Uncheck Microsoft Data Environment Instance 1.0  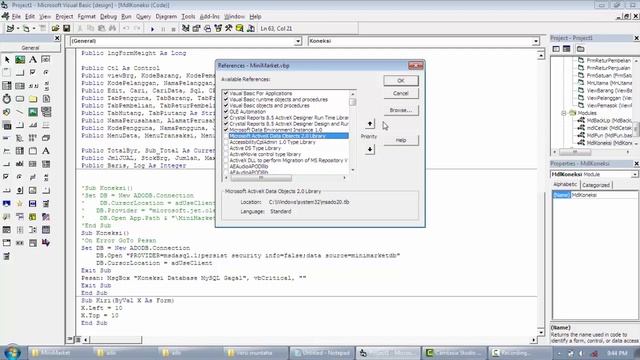[226, 129]
